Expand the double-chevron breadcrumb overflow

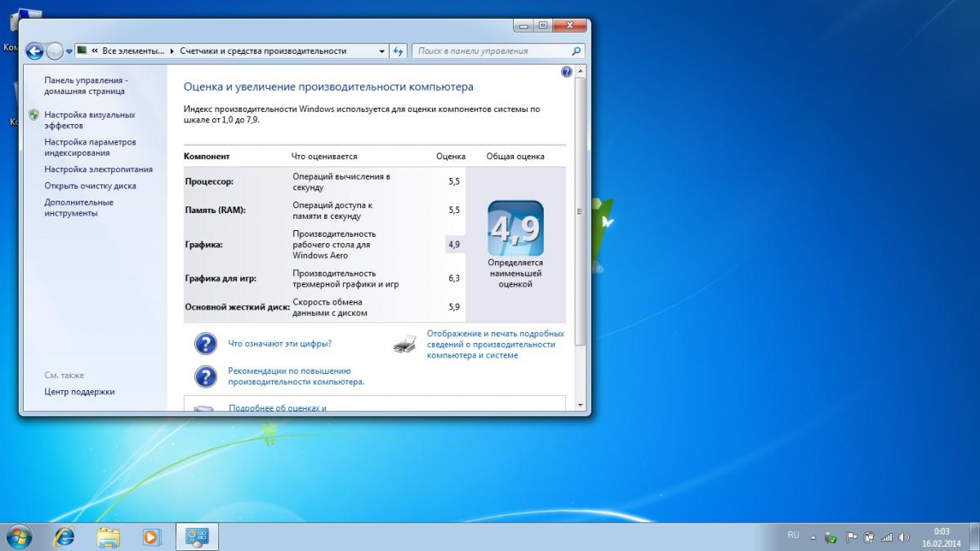tap(95, 51)
